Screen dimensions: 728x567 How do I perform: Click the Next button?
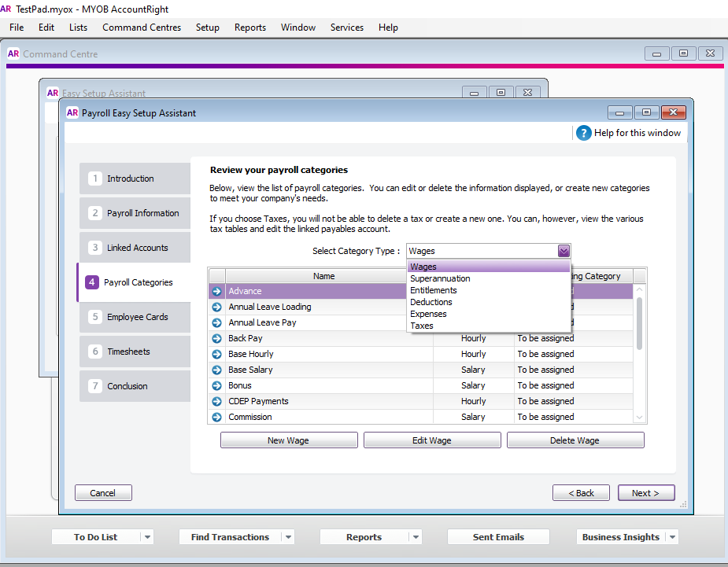point(646,493)
